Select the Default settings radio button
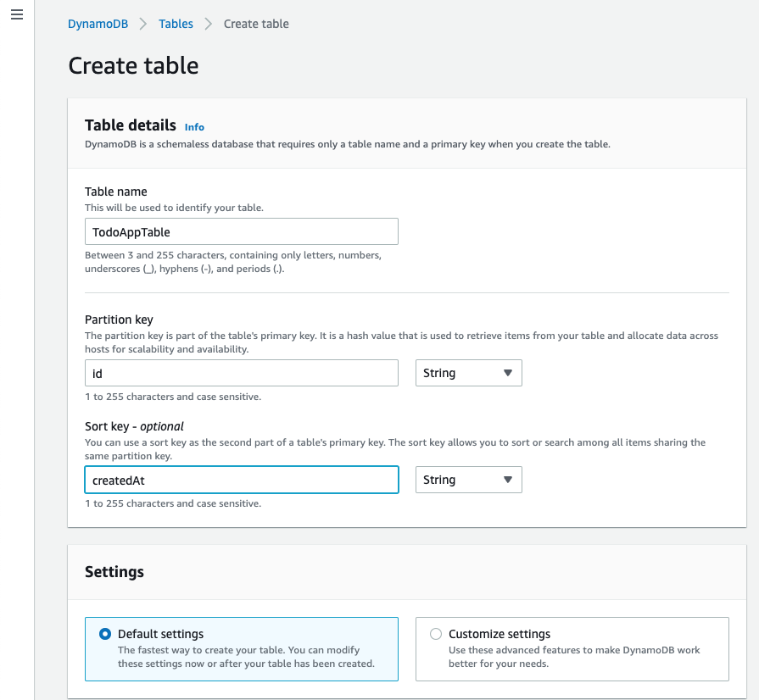The height and width of the screenshot is (700, 759). 105,634
